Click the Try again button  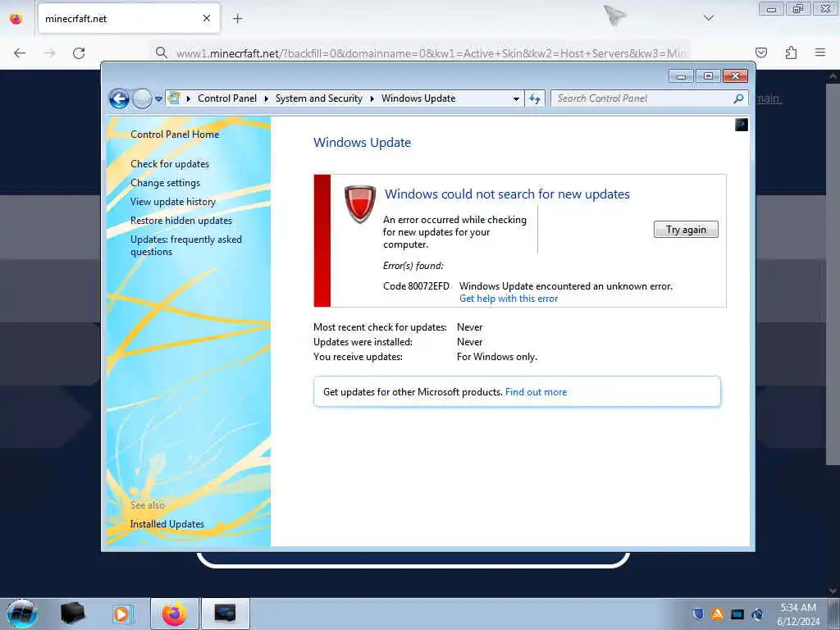pyautogui.click(x=686, y=230)
